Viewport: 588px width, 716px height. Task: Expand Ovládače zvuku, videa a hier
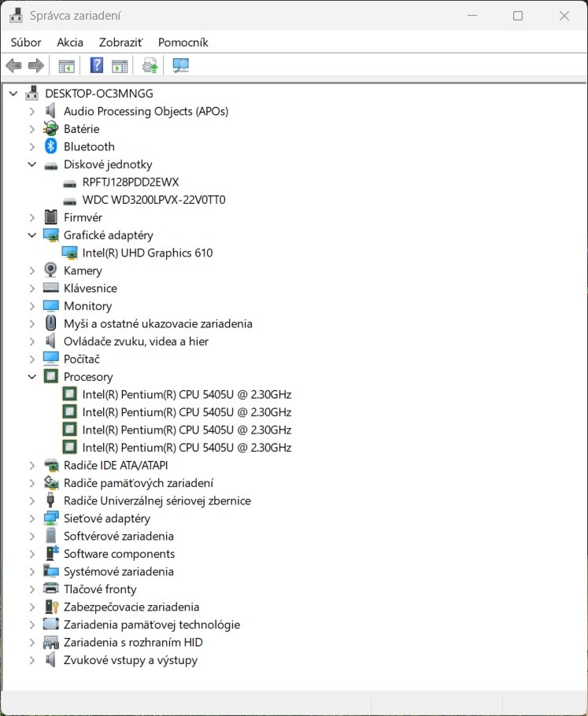32,341
